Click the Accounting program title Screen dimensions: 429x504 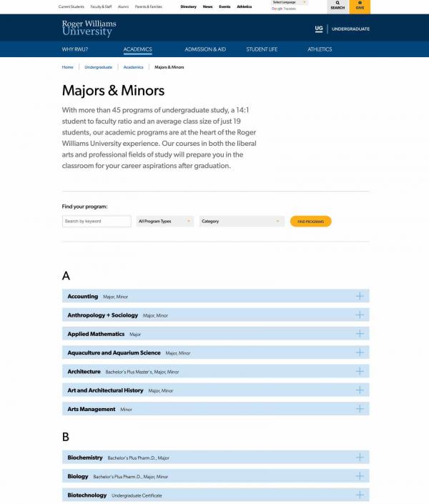[x=83, y=297]
